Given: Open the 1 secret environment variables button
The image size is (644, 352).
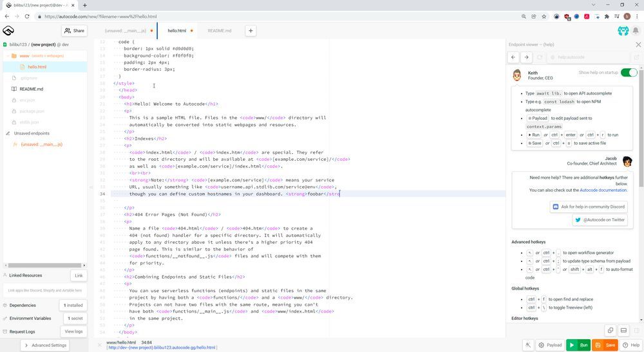Looking at the screenshot, I should tap(75, 319).
